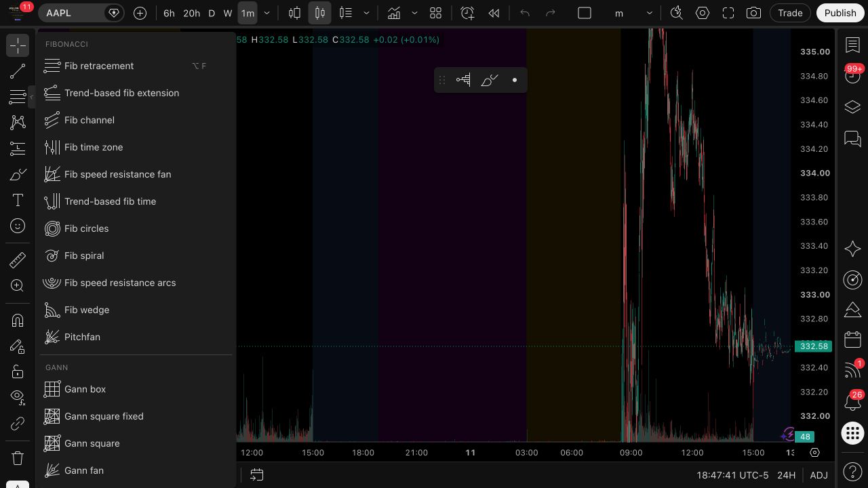Remove drawings with trash icon
The height and width of the screenshot is (488, 868).
[18, 458]
